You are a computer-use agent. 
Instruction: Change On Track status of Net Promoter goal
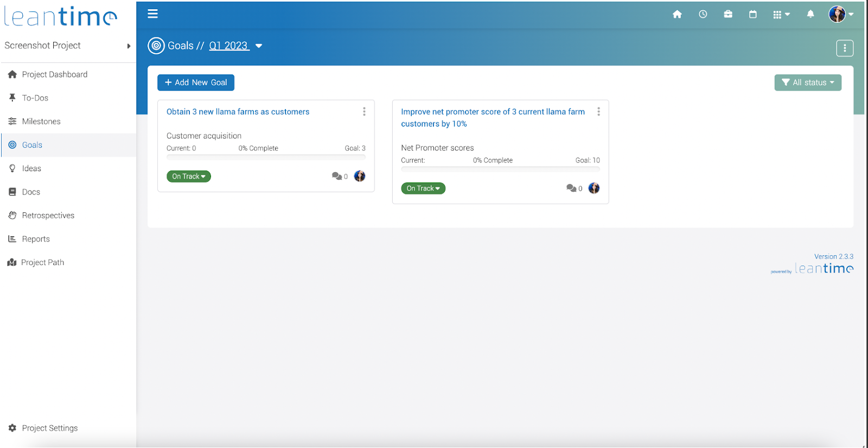423,188
